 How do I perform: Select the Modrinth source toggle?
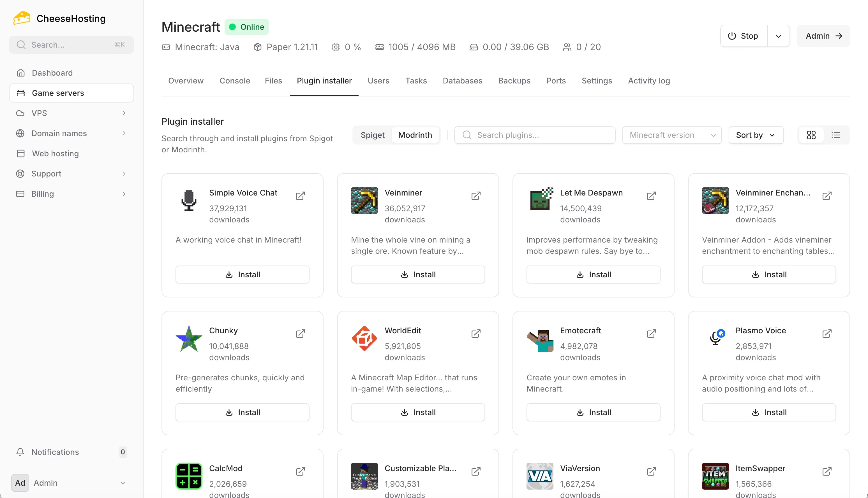click(x=415, y=135)
